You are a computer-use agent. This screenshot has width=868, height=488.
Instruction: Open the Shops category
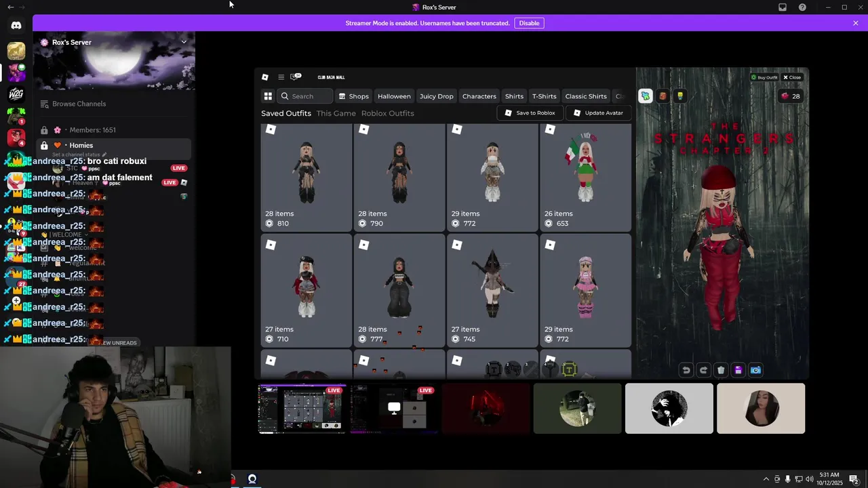pos(353,96)
